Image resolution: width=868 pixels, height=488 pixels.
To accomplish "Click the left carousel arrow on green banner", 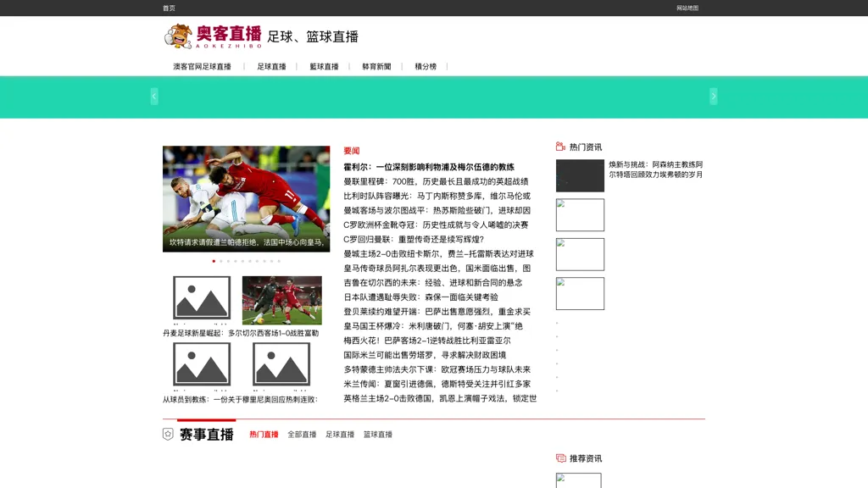I will point(154,97).
